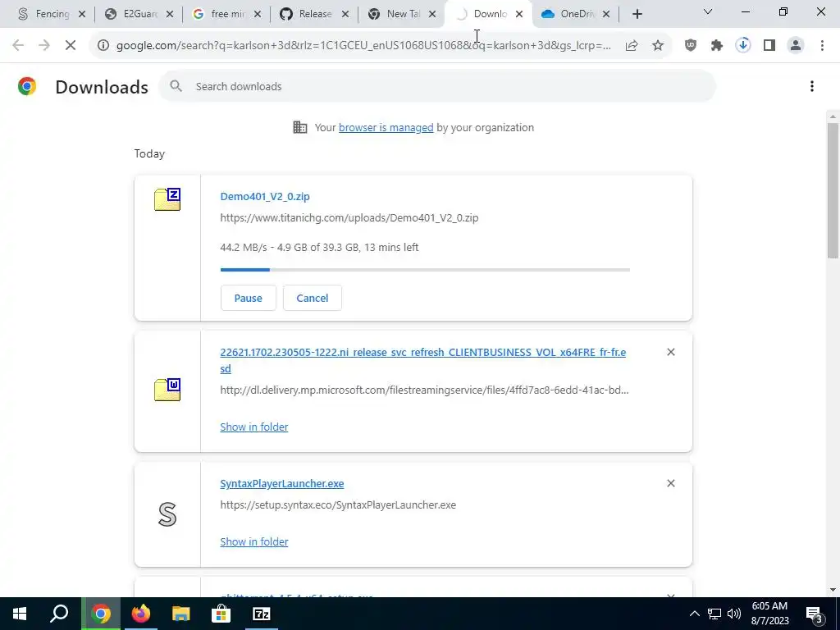
Task: Close the Downloads tab
Action: point(519,15)
